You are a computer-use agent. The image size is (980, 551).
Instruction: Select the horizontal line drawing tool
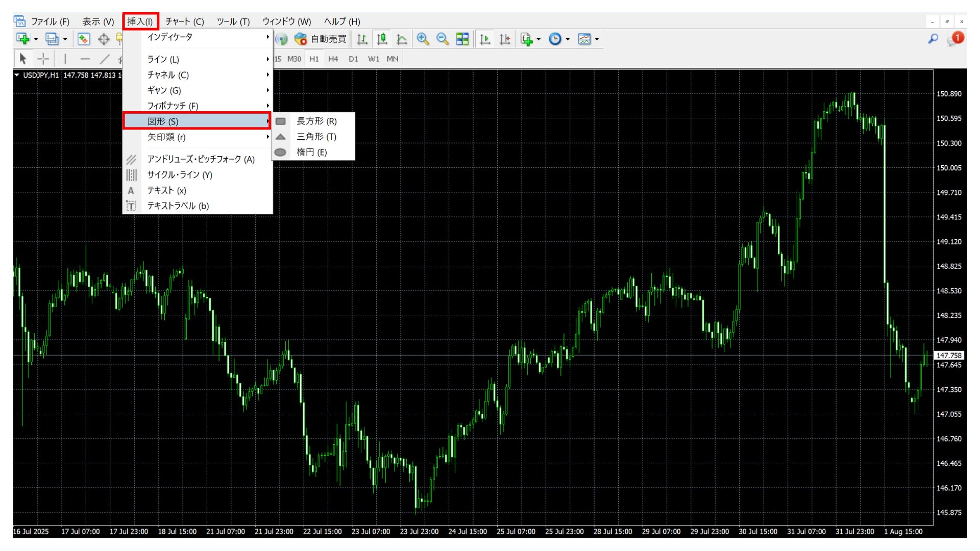click(x=85, y=59)
